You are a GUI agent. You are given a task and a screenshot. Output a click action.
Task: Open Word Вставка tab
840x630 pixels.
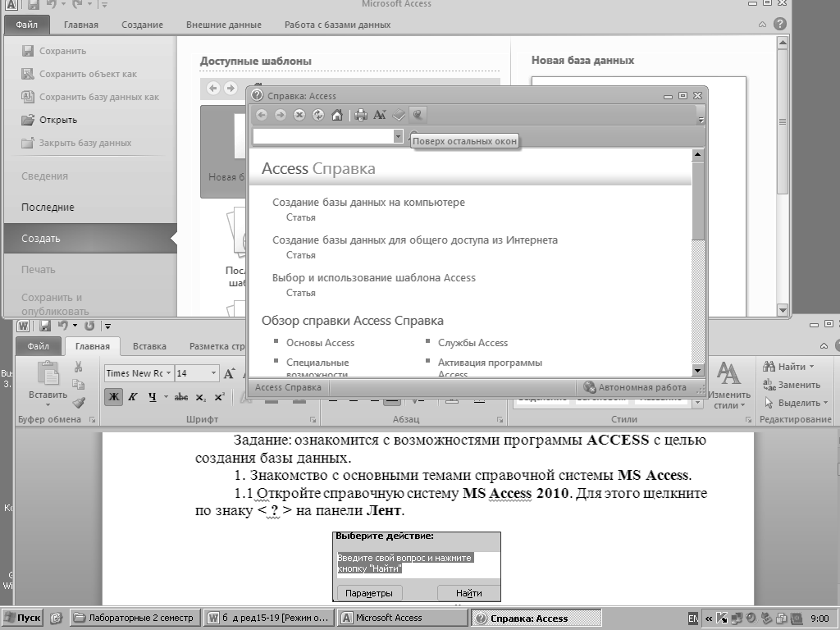[149, 347]
